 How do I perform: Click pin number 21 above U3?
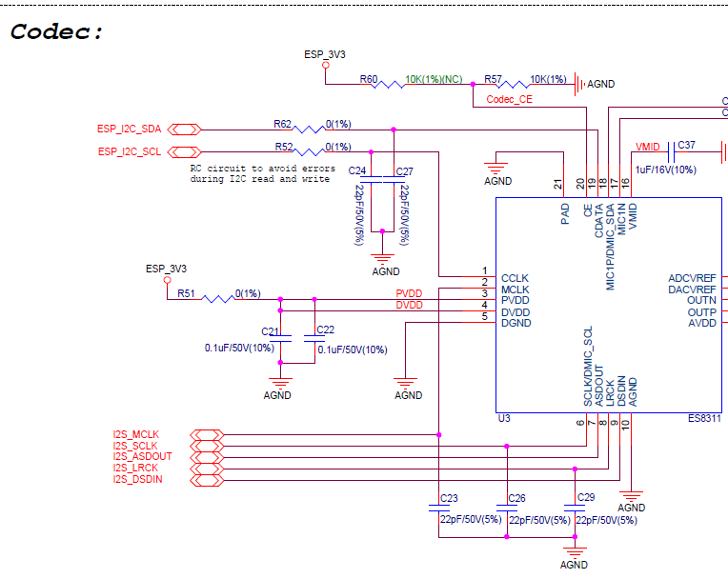coord(558,184)
